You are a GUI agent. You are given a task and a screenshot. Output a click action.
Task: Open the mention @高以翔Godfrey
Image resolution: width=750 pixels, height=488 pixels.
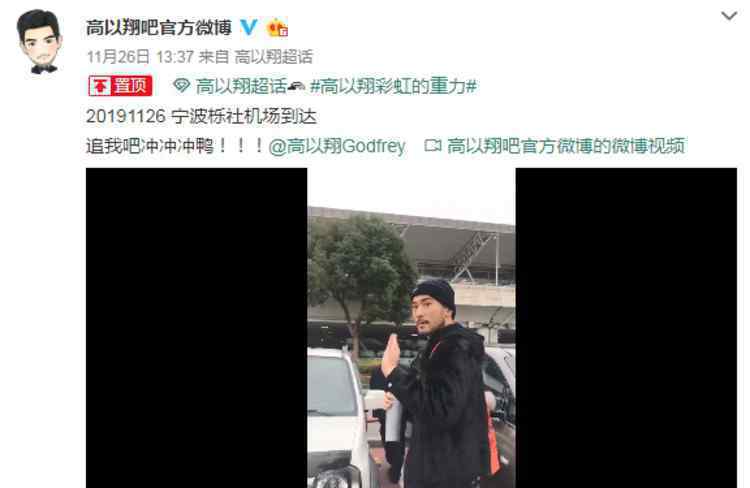pos(337,146)
